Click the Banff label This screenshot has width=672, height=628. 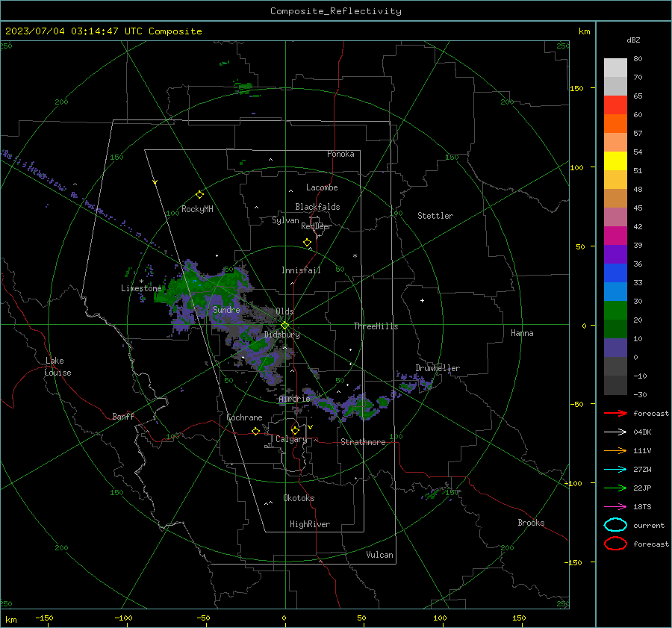point(123,416)
